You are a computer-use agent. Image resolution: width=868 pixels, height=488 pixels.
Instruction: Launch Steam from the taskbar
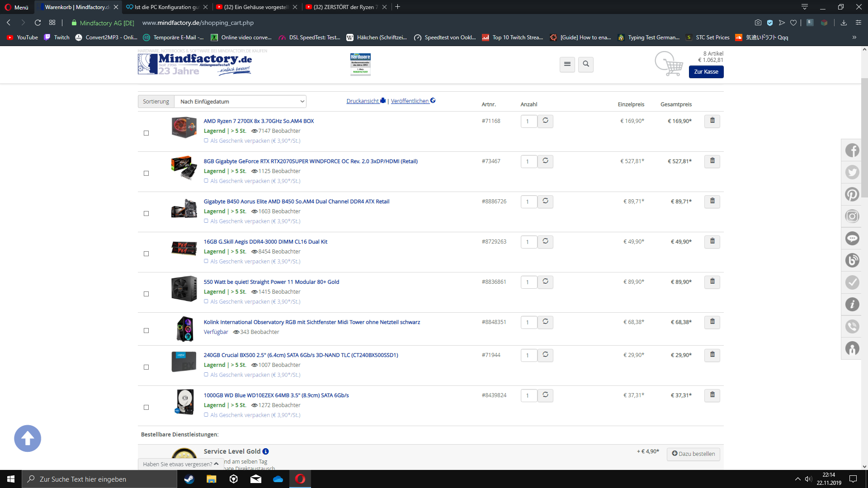[x=189, y=479]
